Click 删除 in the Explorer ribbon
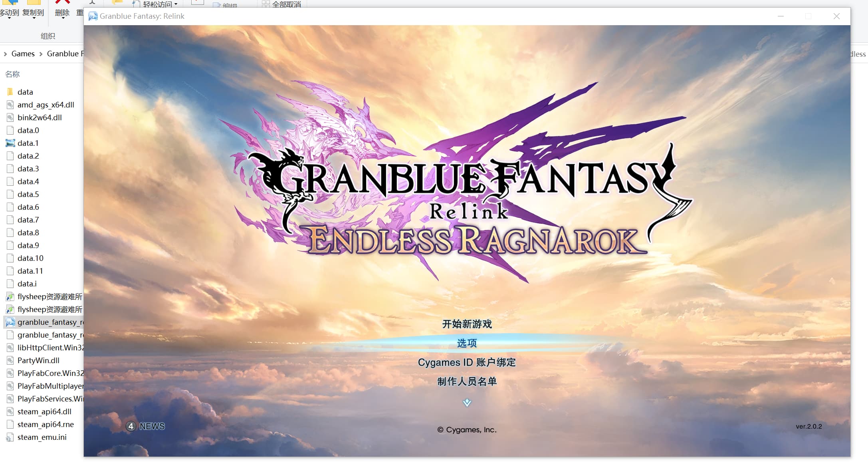The height and width of the screenshot is (467, 868). pos(62,13)
